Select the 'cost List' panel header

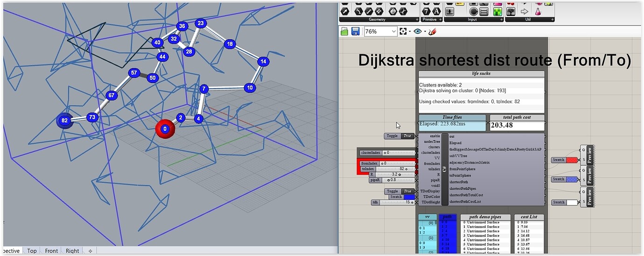529,217
